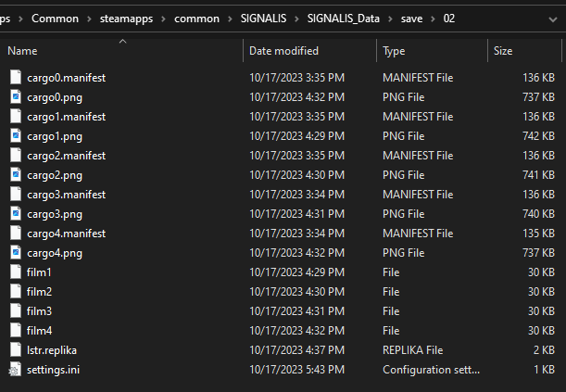Click the cargo4.manifest file icon
Viewport: 566px width, 392px height.
coord(15,234)
